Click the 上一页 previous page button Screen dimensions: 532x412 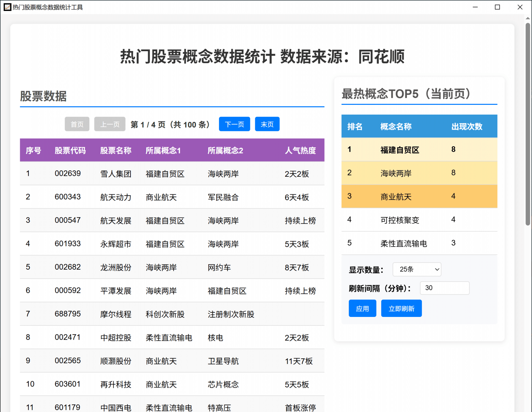110,124
